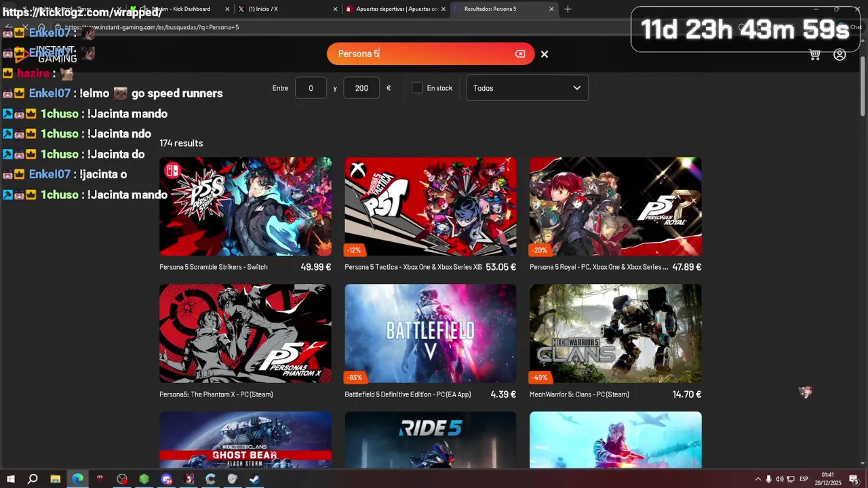
Task: Open the volume tray icon
Action: (779, 479)
